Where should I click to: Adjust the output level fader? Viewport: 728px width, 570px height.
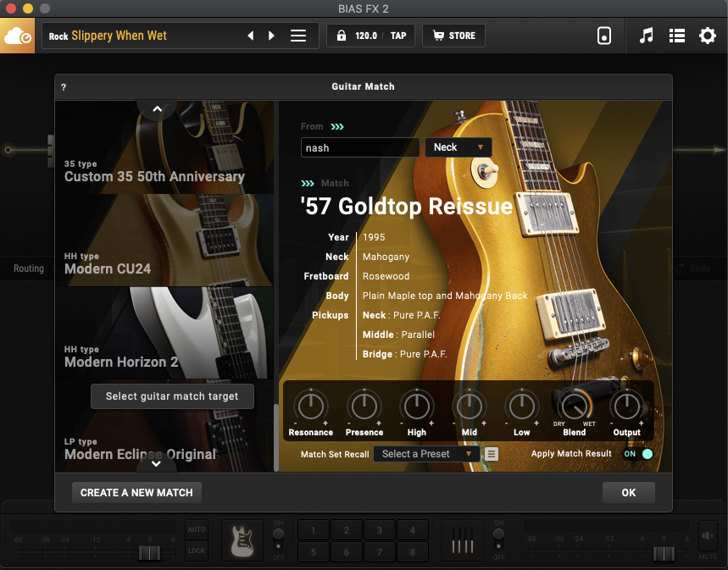(x=664, y=553)
